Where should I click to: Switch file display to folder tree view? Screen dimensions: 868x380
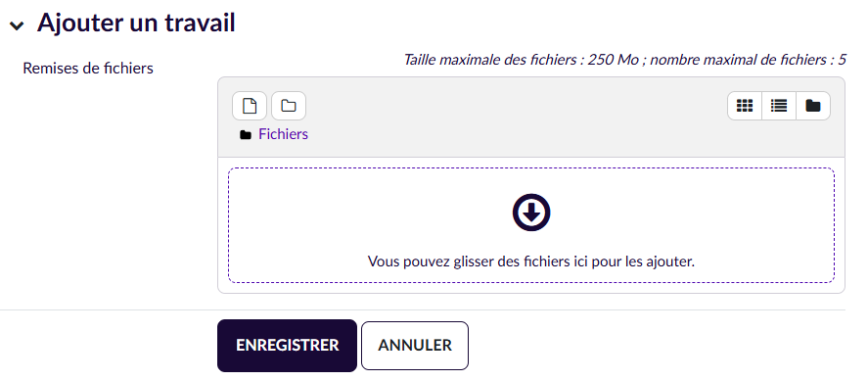click(813, 106)
